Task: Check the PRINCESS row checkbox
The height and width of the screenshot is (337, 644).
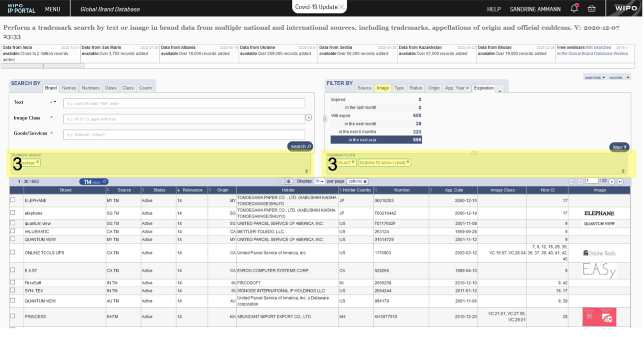Action: (x=13, y=316)
